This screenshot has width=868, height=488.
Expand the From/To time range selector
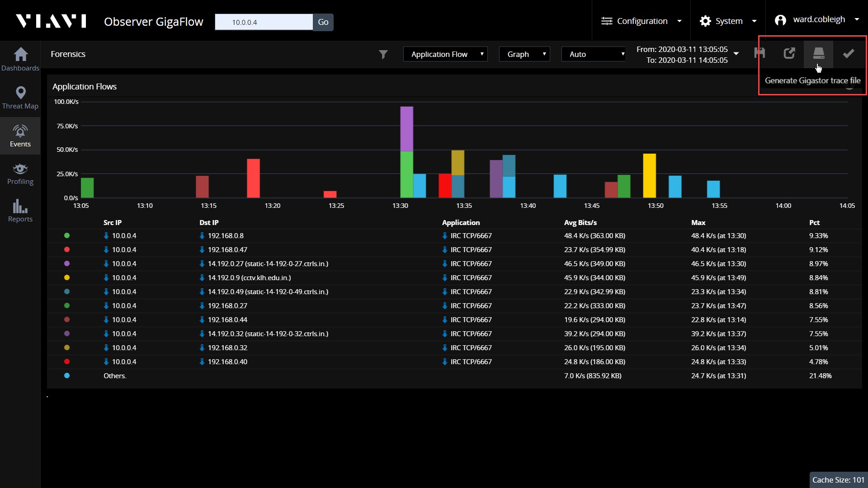pyautogui.click(x=736, y=54)
